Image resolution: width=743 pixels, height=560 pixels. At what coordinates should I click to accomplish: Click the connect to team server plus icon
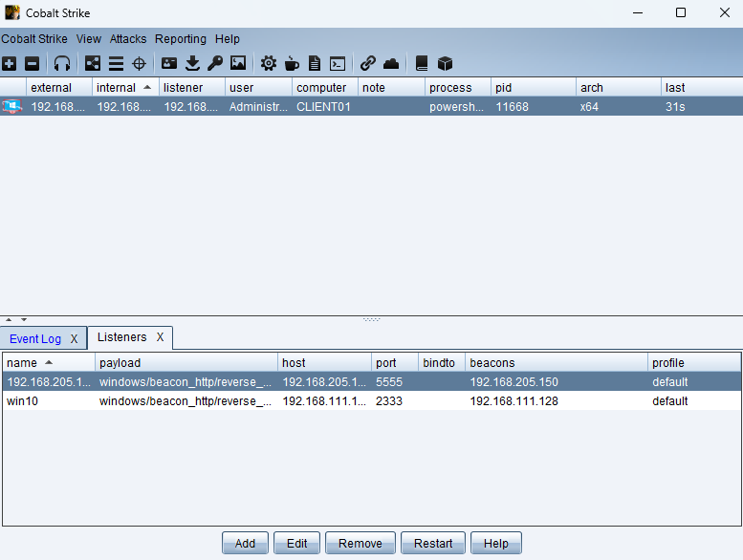(9, 63)
